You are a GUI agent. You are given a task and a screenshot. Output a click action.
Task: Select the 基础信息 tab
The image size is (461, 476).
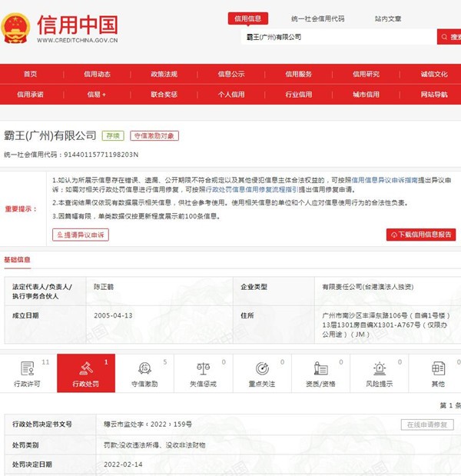click(x=17, y=260)
